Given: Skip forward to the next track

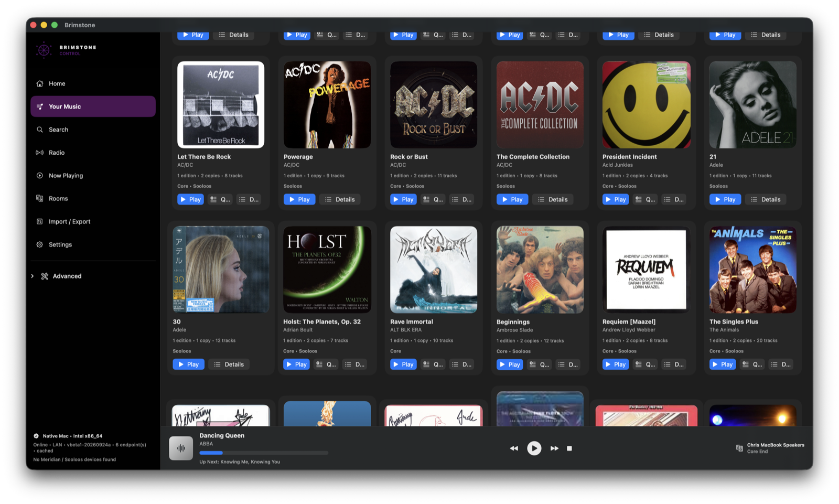Looking at the screenshot, I should point(554,448).
